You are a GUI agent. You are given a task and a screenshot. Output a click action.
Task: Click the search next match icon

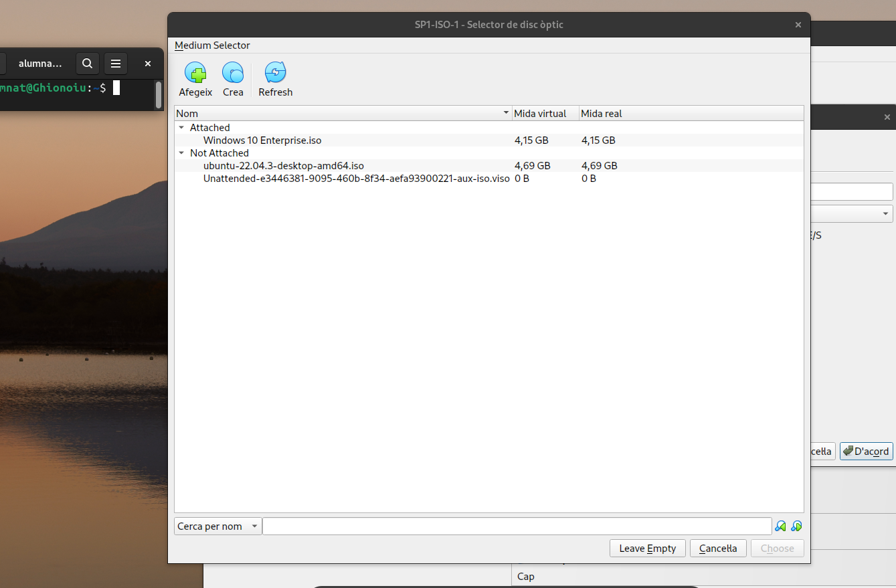pos(796,526)
